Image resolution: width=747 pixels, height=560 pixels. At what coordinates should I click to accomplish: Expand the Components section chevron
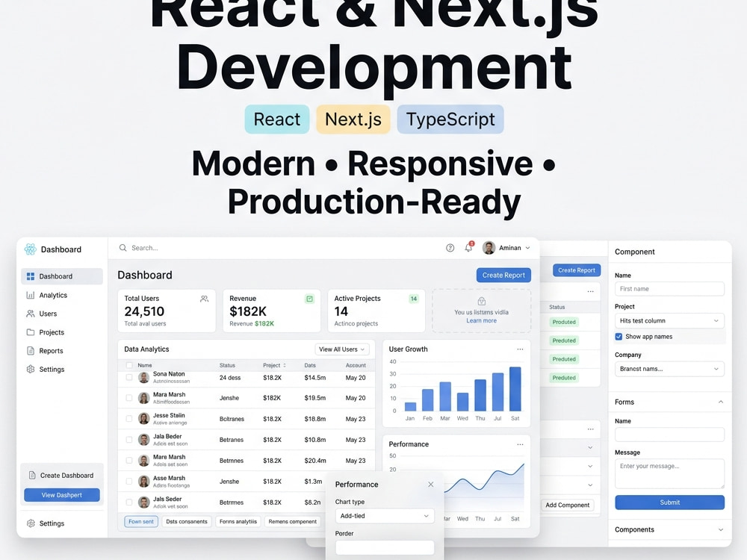(x=721, y=529)
